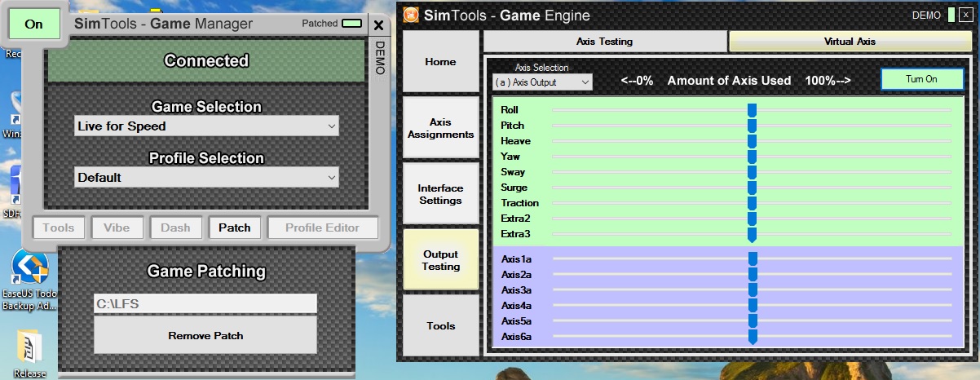Open the Release zipped folder icon
This screenshot has width=980, height=380.
29,354
